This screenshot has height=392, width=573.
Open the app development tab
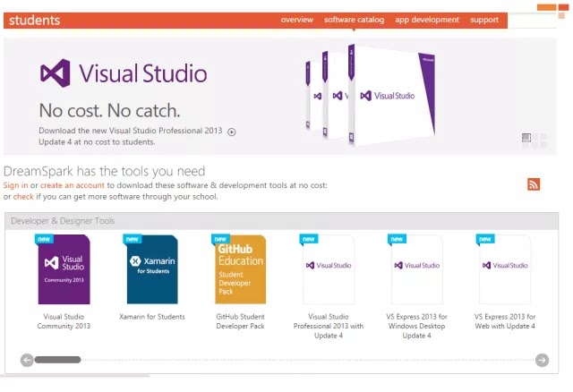click(x=427, y=20)
